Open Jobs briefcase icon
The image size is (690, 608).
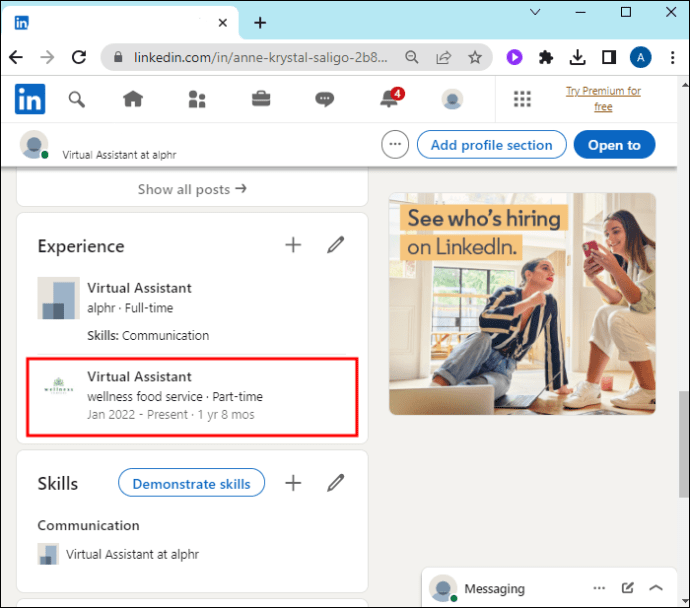point(261,99)
